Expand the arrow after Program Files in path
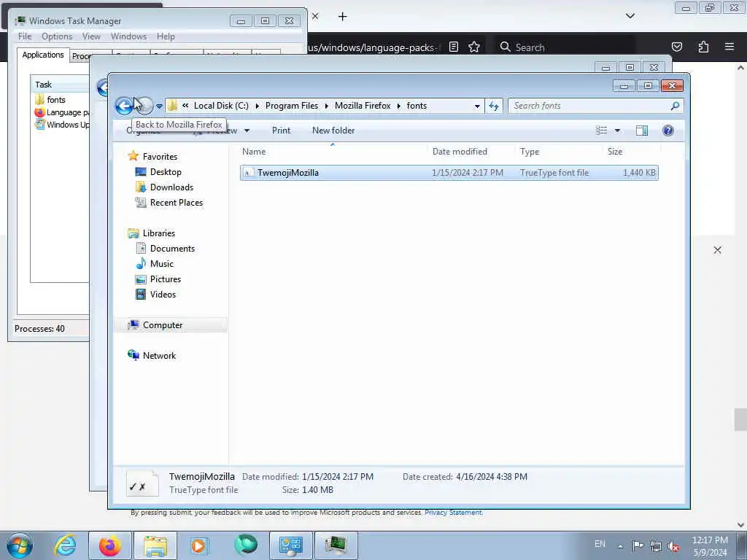Viewport: 747px width, 560px height. [327, 106]
